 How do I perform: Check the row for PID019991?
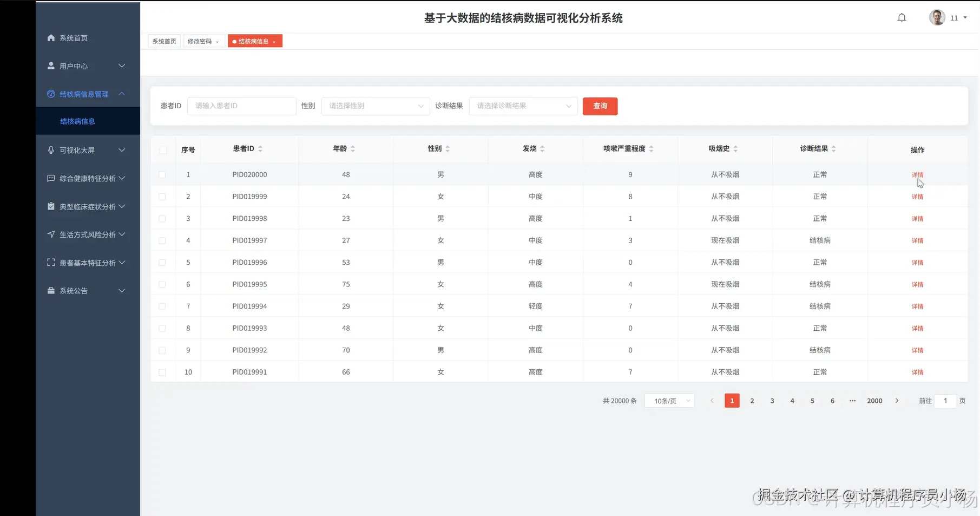(162, 372)
